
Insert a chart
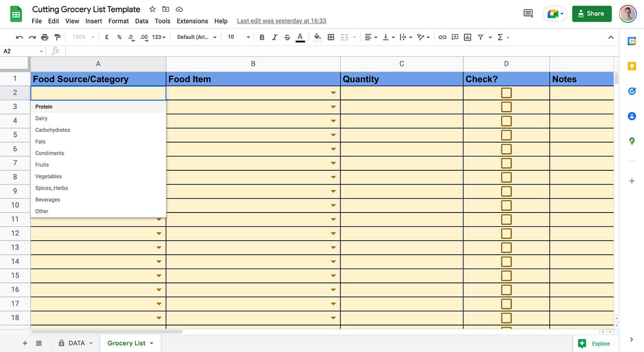[467, 37]
